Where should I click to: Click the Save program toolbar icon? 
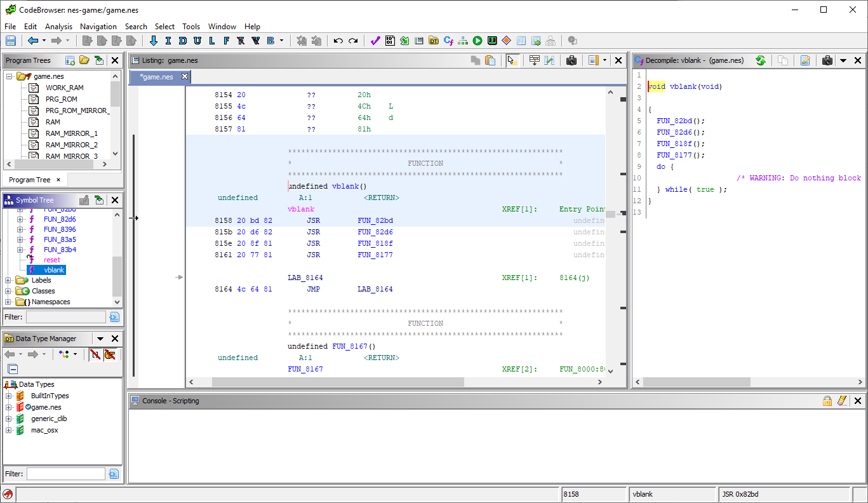tap(10, 41)
